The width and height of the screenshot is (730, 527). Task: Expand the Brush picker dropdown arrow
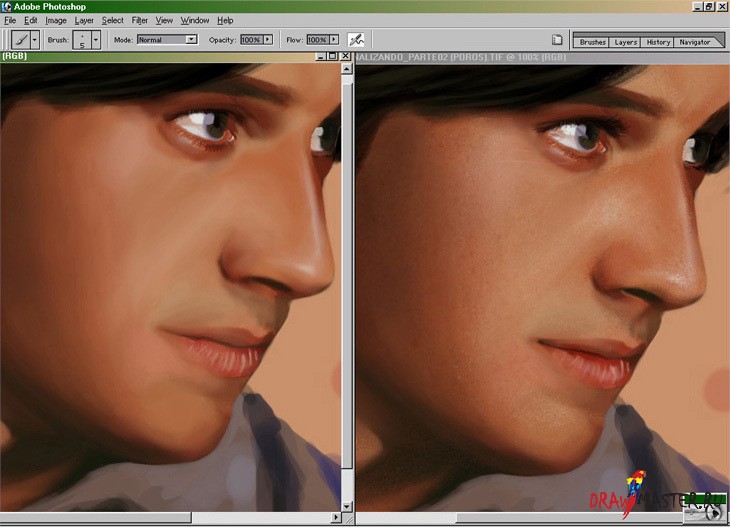point(96,40)
